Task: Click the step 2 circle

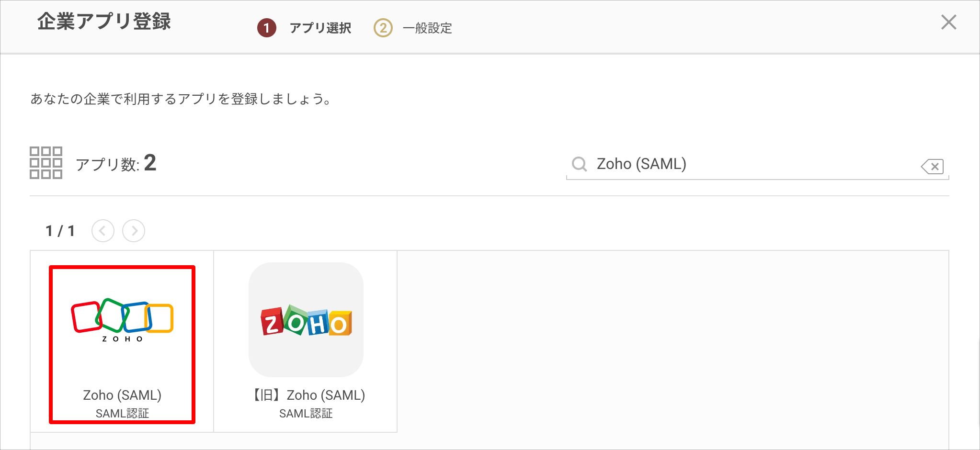Action: [383, 28]
